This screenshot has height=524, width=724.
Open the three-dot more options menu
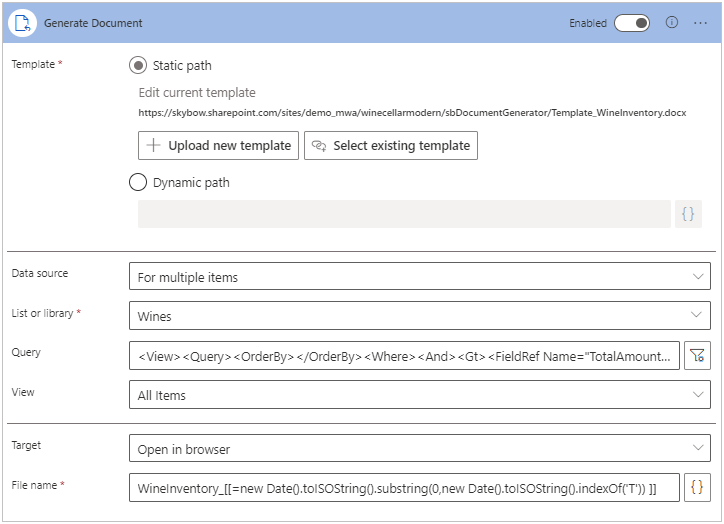coord(700,22)
